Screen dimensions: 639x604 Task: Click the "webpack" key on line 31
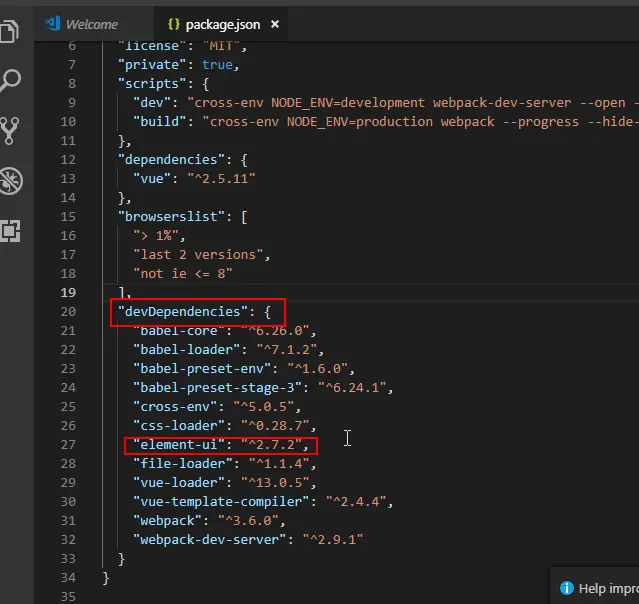click(167, 520)
